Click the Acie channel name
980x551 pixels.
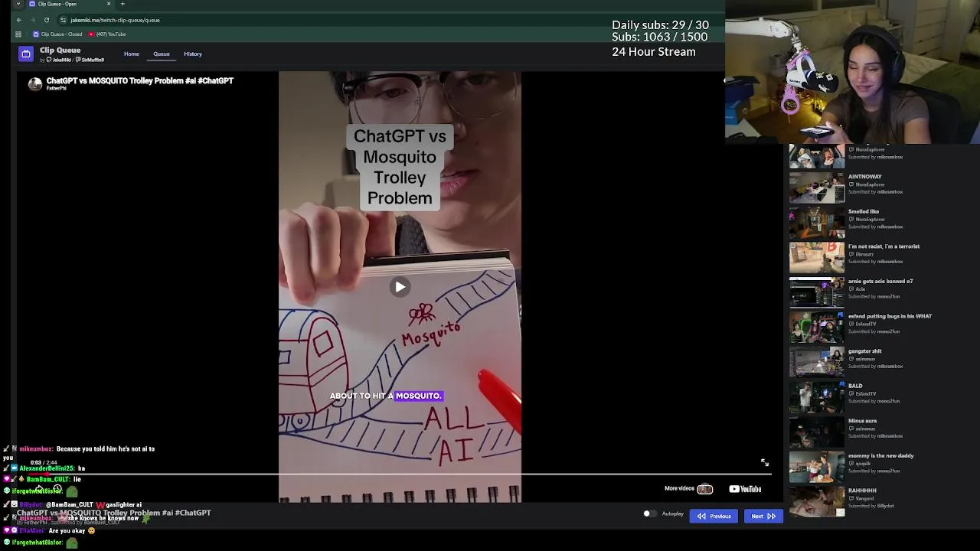[x=860, y=289]
